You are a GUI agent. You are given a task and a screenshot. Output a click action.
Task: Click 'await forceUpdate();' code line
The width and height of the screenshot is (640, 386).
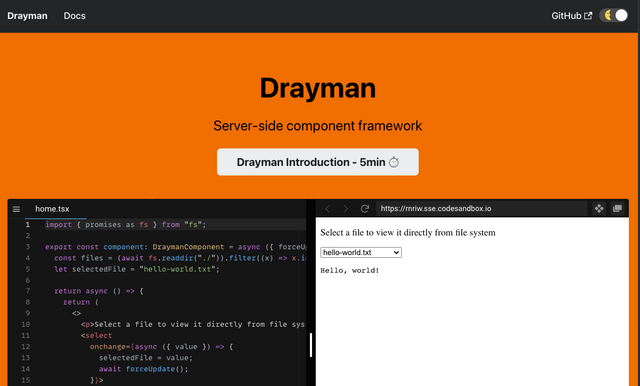[144, 369]
